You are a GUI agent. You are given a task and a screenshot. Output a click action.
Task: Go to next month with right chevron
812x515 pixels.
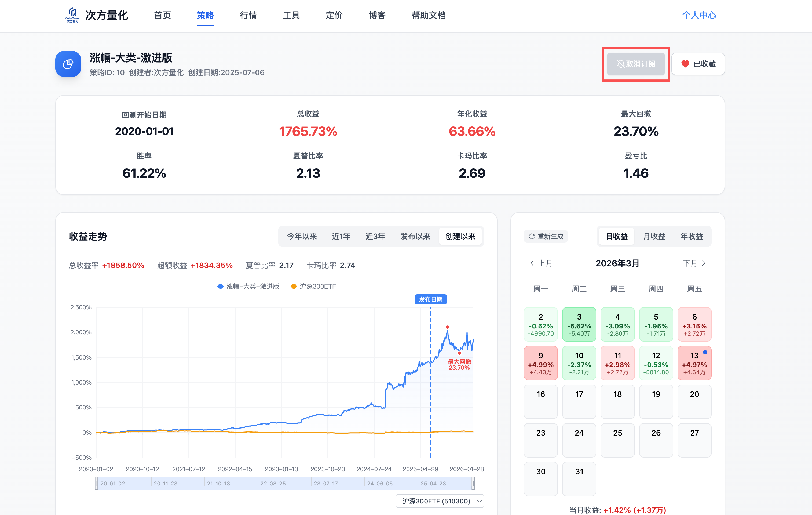click(x=703, y=263)
